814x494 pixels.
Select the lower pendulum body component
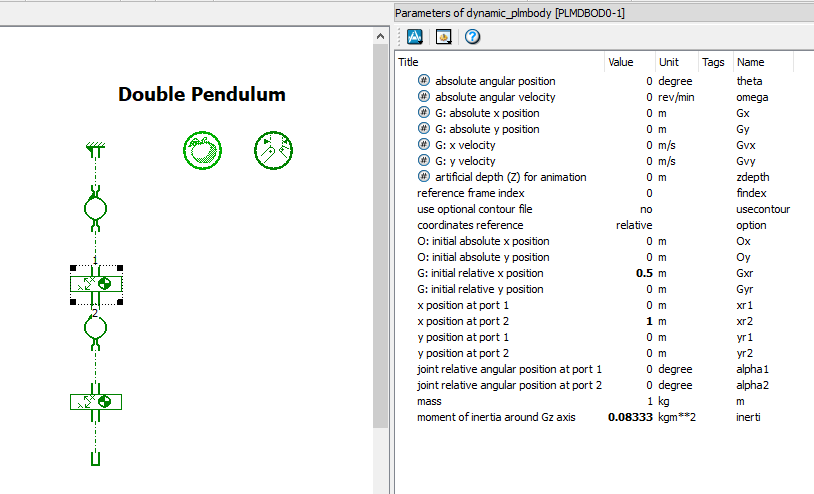[96, 402]
